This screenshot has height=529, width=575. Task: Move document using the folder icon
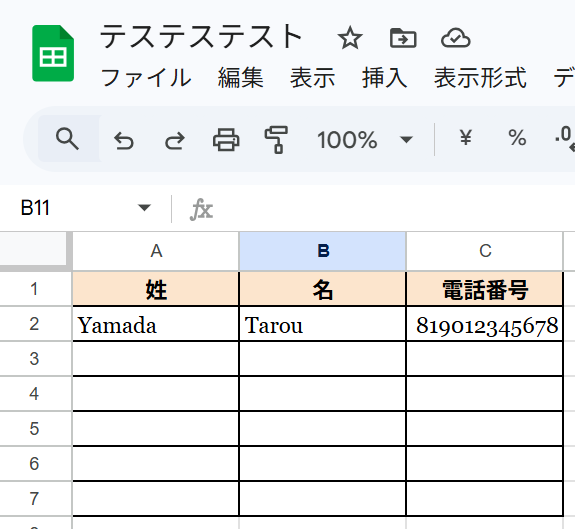403,38
